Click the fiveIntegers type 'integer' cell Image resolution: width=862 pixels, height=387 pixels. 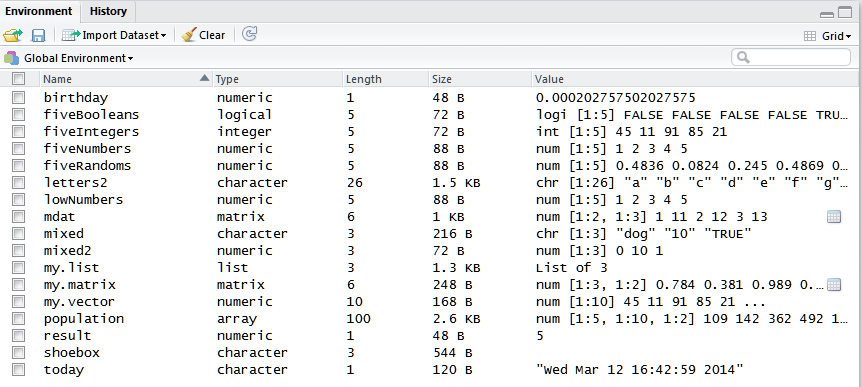click(244, 132)
